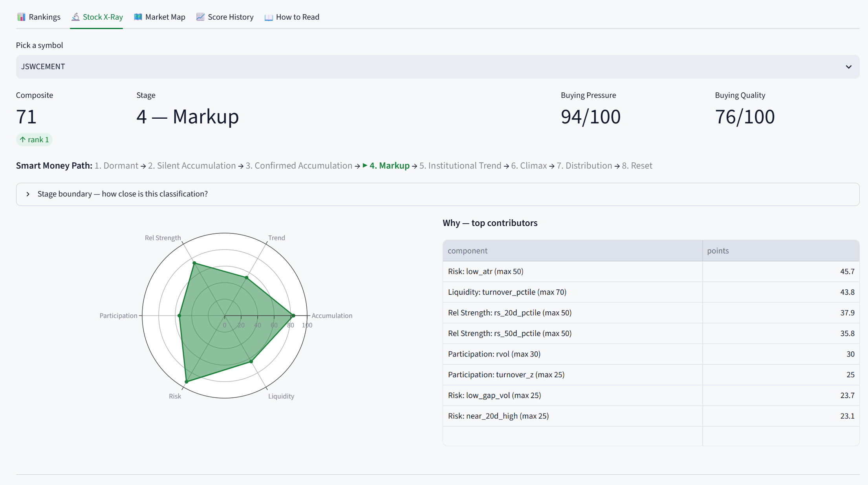Sort table by the points column header

(x=781, y=251)
